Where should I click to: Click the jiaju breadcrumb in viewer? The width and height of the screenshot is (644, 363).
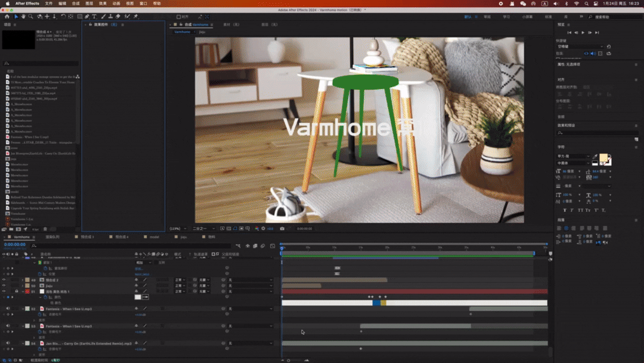coord(202,32)
